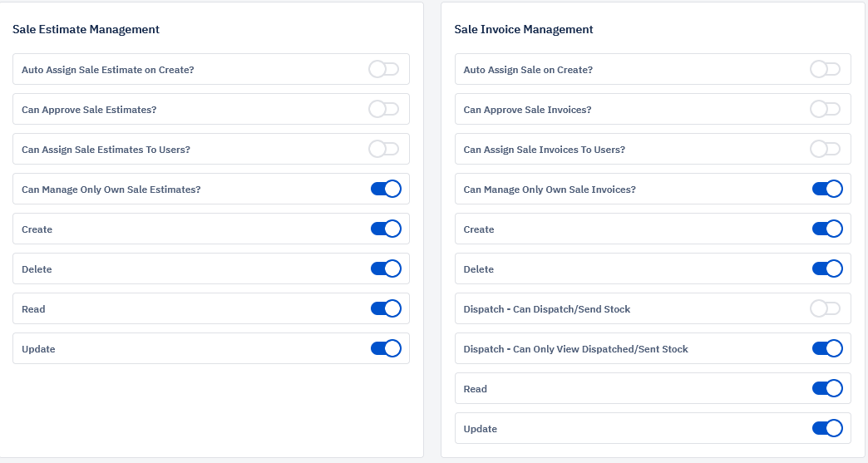Toggle off Create under Sale Estimate Management
868x463 pixels.
click(386, 229)
